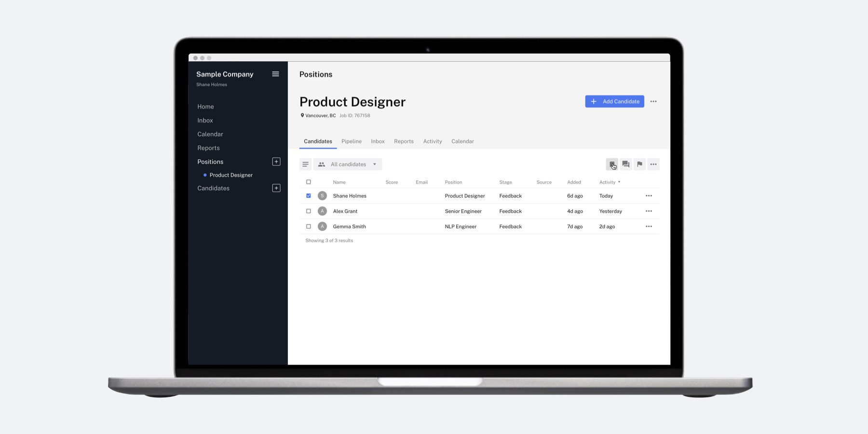Open the Reports tab for Product Designer
Image resolution: width=868 pixels, height=434 pixels.
point(404,141)
